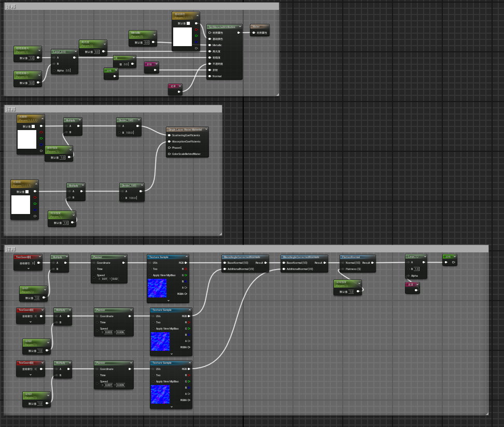Select the FlattenNormal node title

pos(351,257)
